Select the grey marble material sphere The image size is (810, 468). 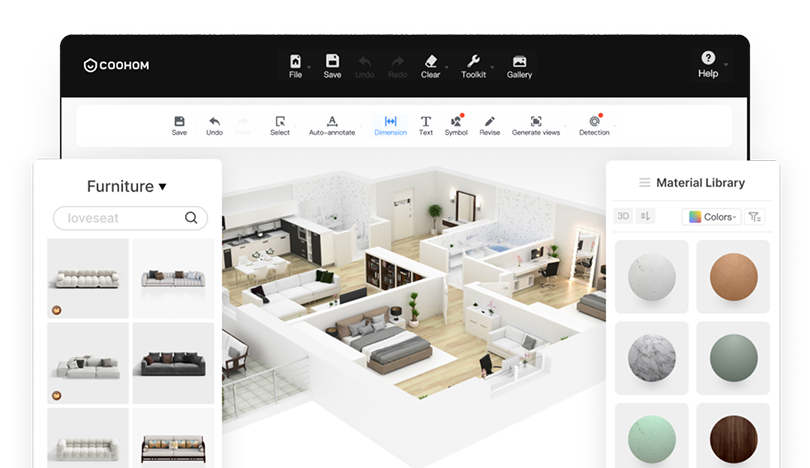tap(651, 358)
